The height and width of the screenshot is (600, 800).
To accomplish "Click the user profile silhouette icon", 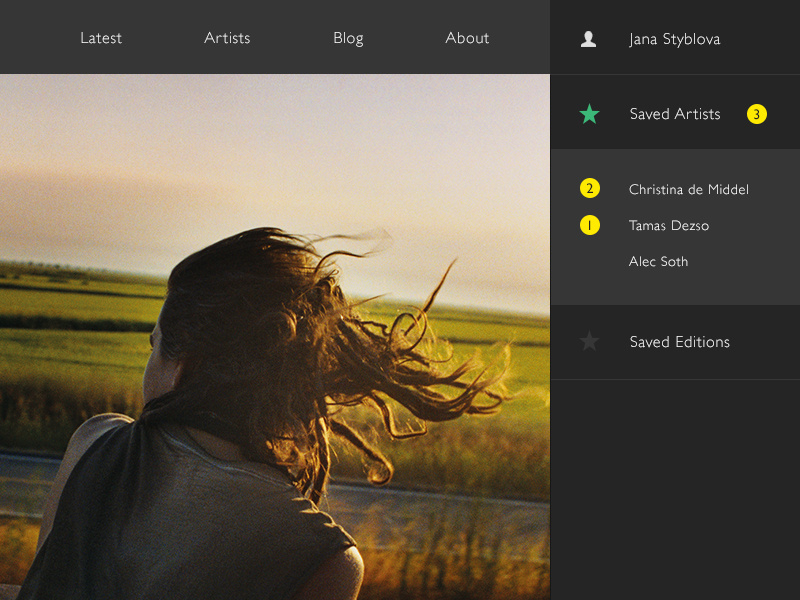I will pos(588,39).
